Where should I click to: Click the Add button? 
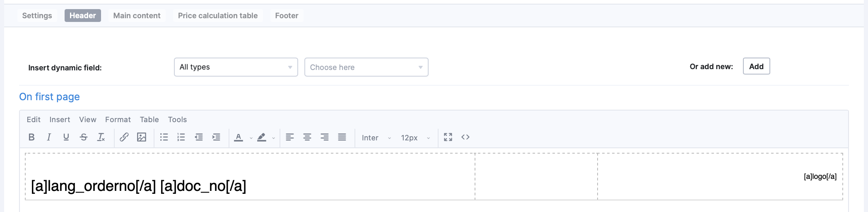pyautogui.click(x=756, y=66)
